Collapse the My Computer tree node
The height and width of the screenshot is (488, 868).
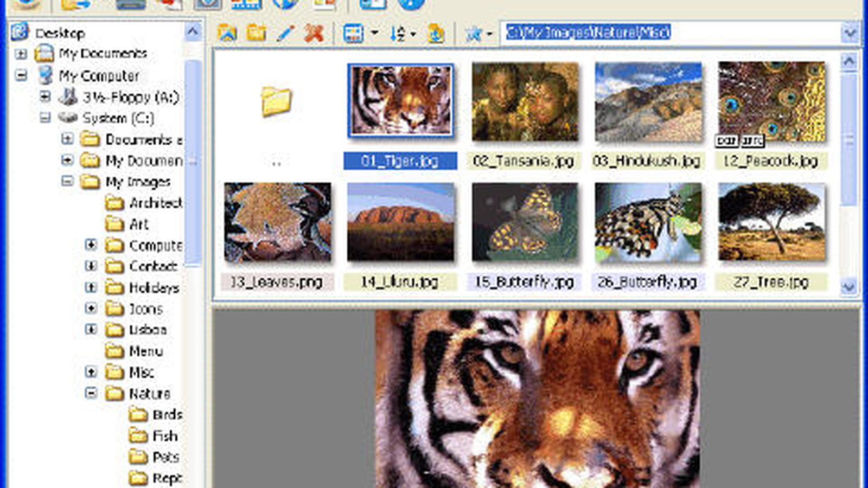(x=21, y=75)
